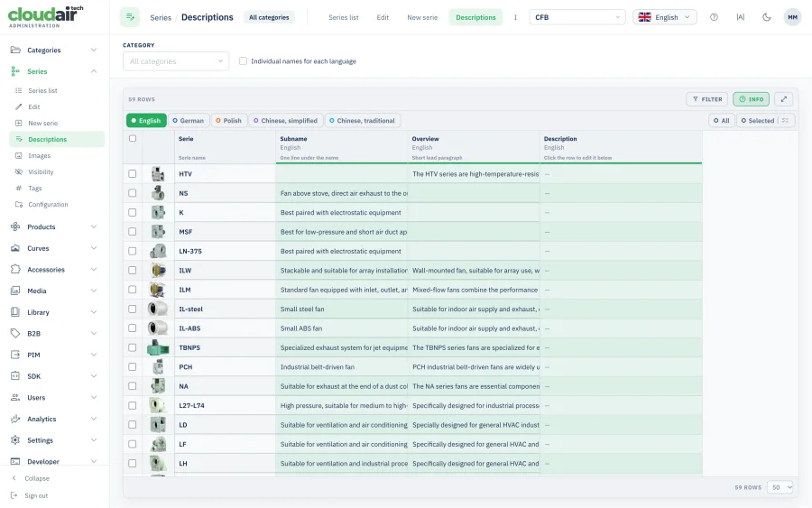Expand the Products sidebar section

click(x=94, y=226)
